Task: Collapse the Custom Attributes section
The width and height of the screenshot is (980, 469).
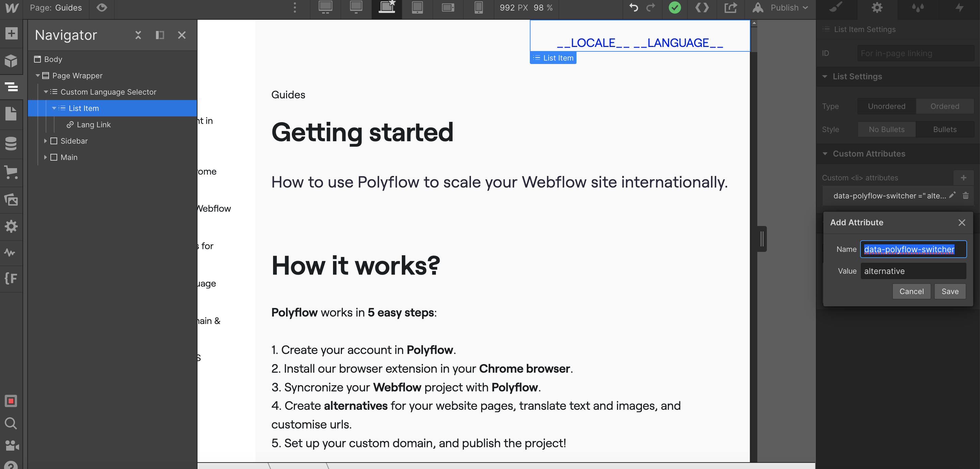Action: coord(824,154)
